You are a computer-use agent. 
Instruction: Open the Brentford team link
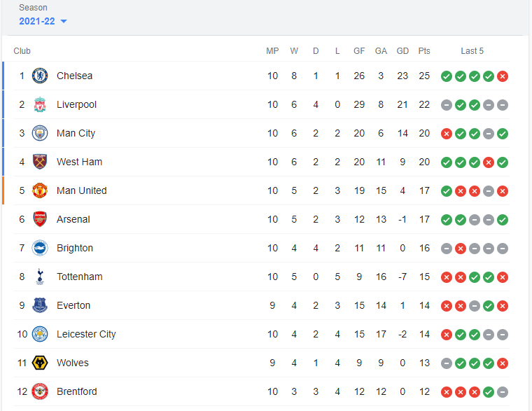[x=77, y=391]
